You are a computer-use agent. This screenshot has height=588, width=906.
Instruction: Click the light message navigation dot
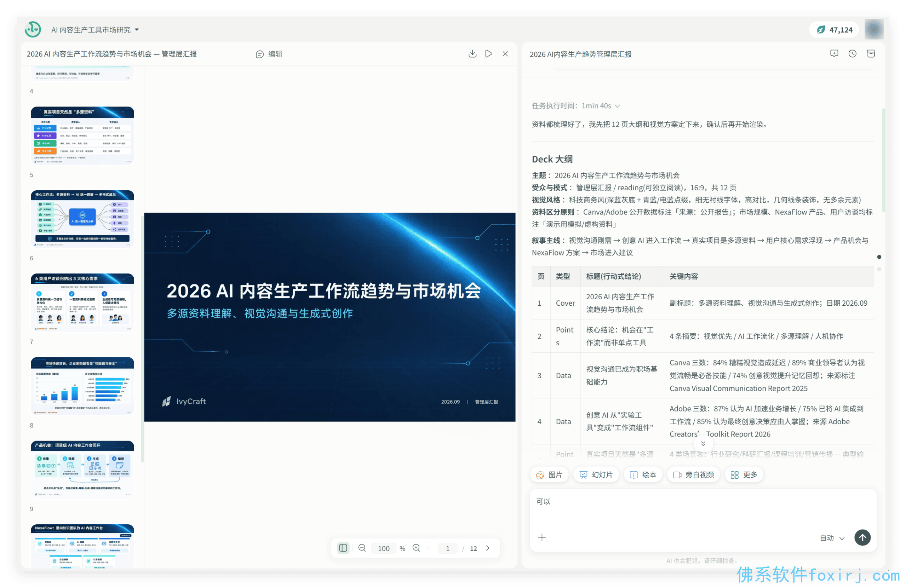tap(879, 269)
